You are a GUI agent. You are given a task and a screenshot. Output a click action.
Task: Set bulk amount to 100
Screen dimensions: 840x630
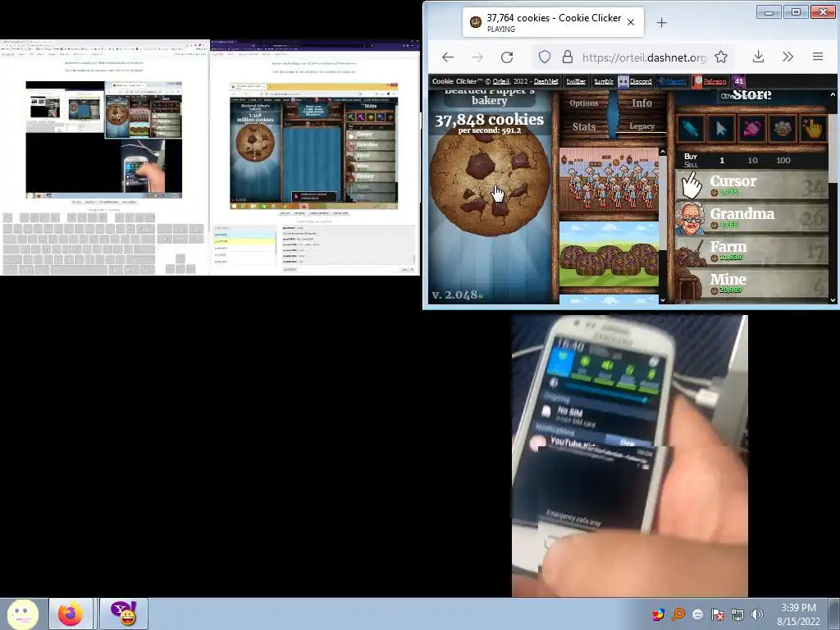(783, 160)
